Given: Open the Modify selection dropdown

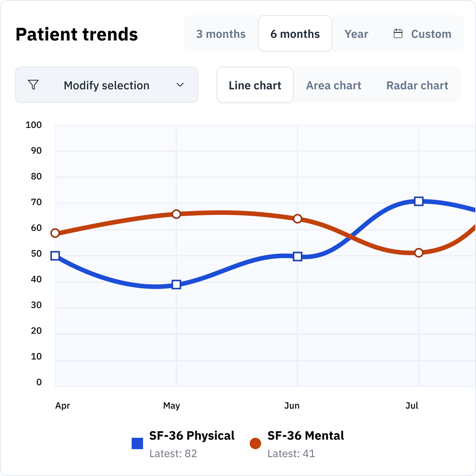Looking at the screenshot, I should point(107,85).
